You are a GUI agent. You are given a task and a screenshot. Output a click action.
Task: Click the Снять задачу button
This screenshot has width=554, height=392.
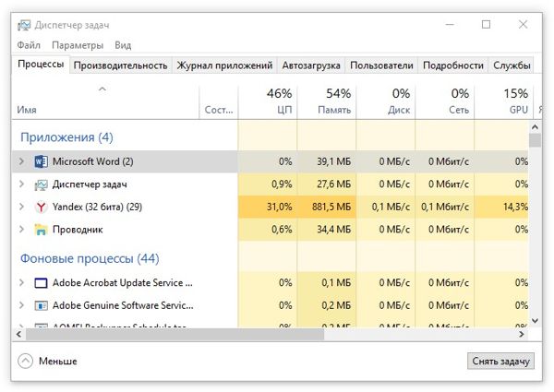point(500,361)
